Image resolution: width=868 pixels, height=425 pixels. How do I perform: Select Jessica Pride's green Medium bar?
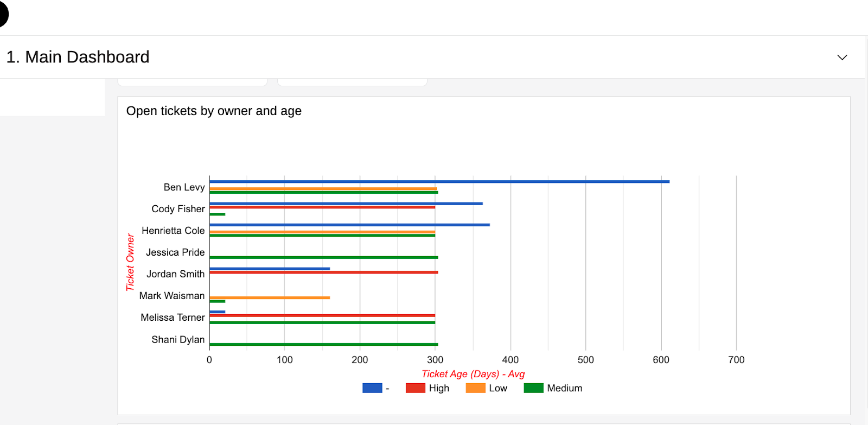(x=324, y=257)
